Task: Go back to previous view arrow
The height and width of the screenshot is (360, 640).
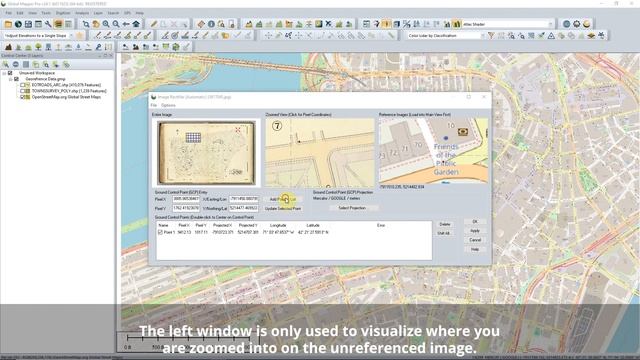Action: tap(126, 24)
